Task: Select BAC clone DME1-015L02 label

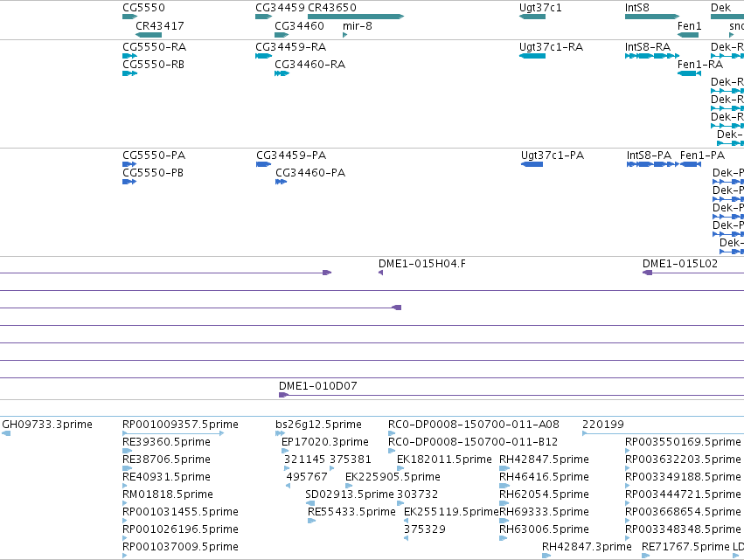Action: [x=680, y=264]
